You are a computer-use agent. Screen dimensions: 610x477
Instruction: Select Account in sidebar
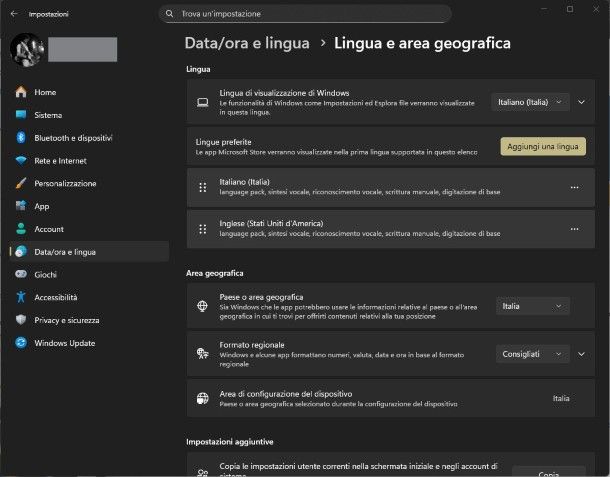coord(89,229)
